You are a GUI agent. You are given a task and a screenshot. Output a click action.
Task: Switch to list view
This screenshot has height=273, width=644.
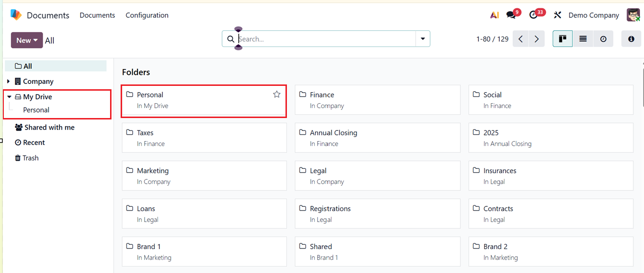(583, 39)
